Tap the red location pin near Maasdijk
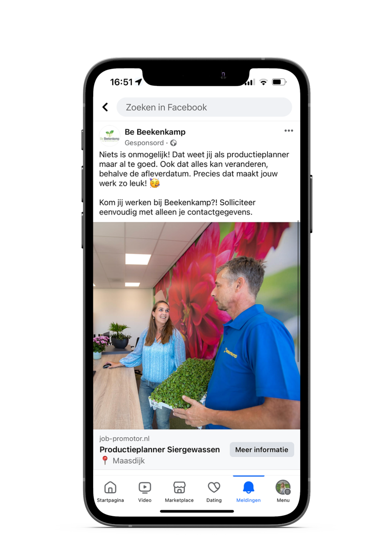The image size is (392, 555). pyautogui.click(x=105, y=460)
